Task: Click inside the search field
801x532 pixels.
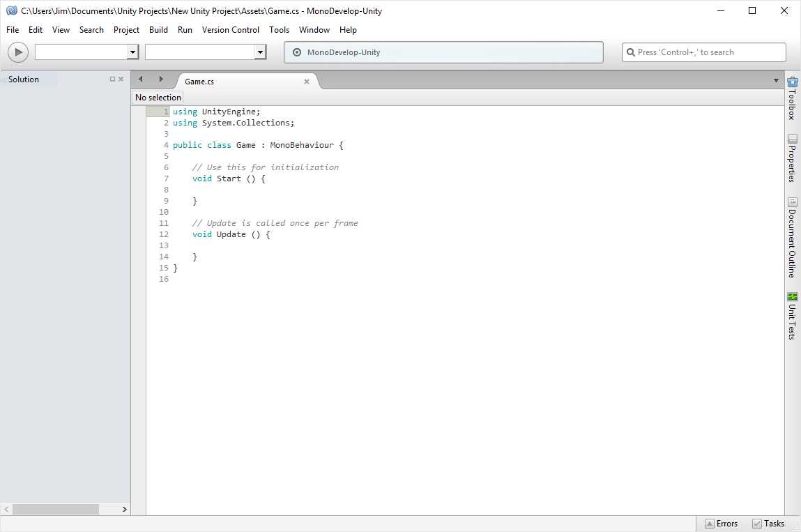Action: pyautogui.click(x=703, y=52)
